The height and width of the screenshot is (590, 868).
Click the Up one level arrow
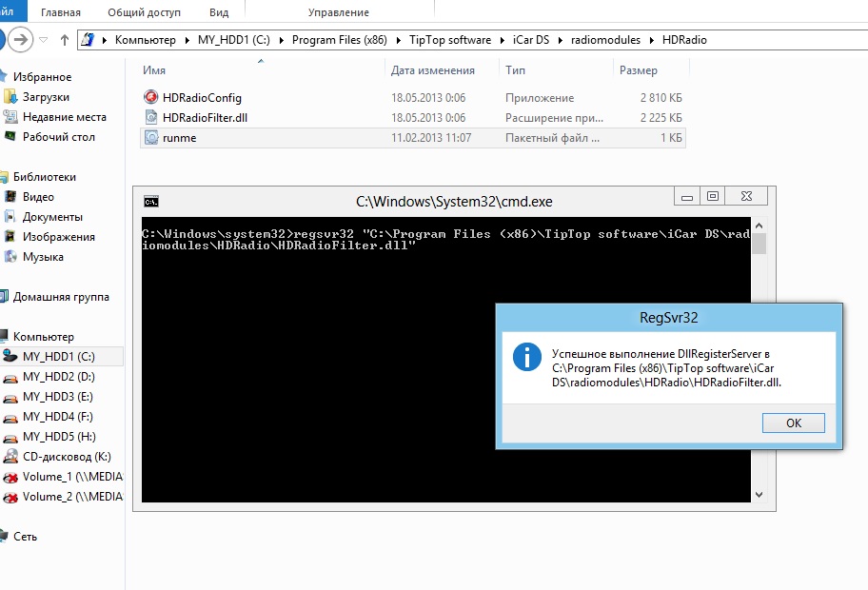65,40
